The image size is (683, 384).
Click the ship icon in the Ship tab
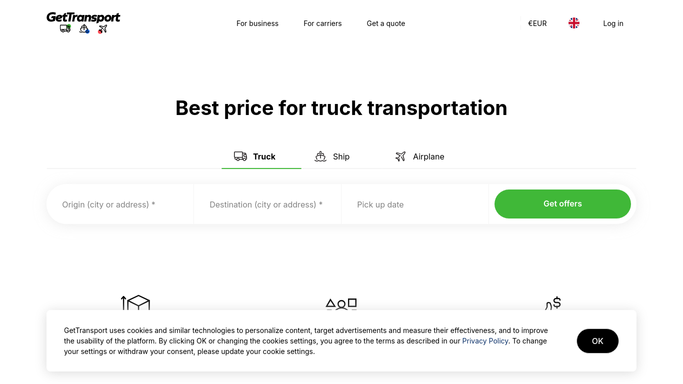pyautogui.click(x=321, y=156)
